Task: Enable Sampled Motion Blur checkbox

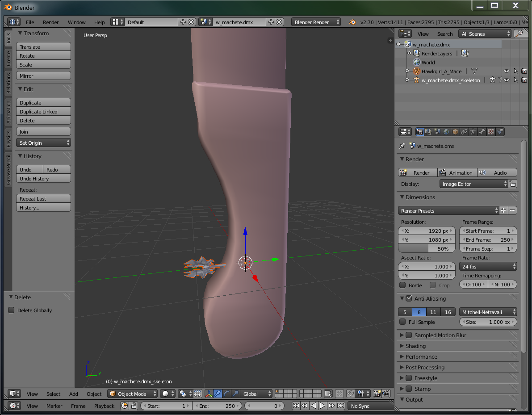Action: coord(409,335)
